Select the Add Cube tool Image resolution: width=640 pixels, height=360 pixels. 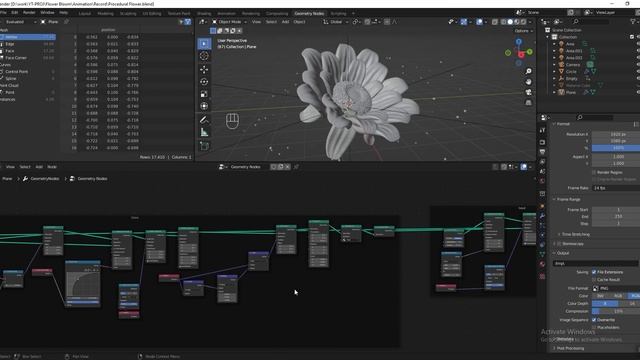tap(204, 146)
